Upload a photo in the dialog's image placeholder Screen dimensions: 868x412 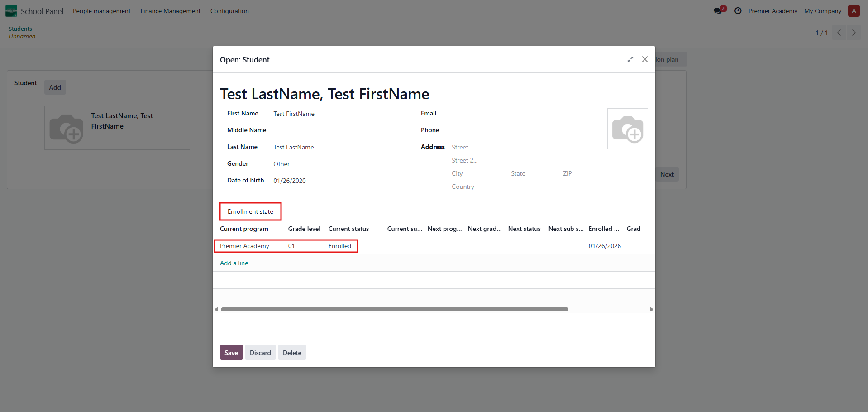pos(627,129)
